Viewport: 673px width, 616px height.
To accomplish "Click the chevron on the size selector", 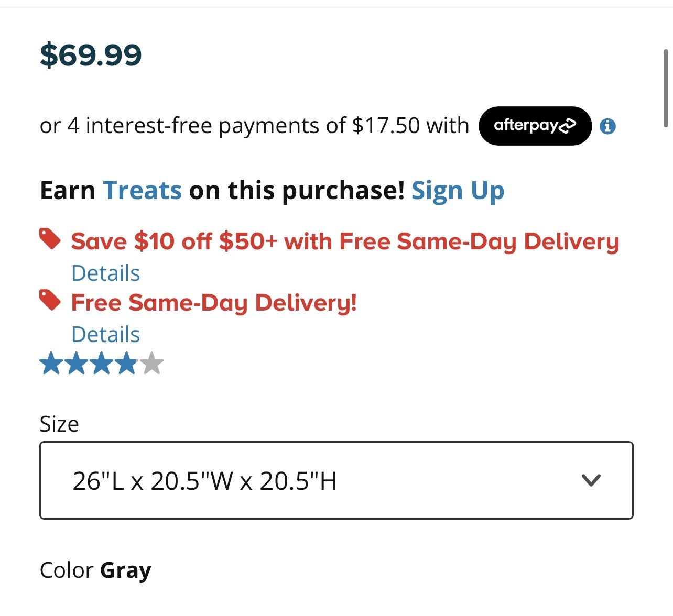I will (x=590, y=480).
